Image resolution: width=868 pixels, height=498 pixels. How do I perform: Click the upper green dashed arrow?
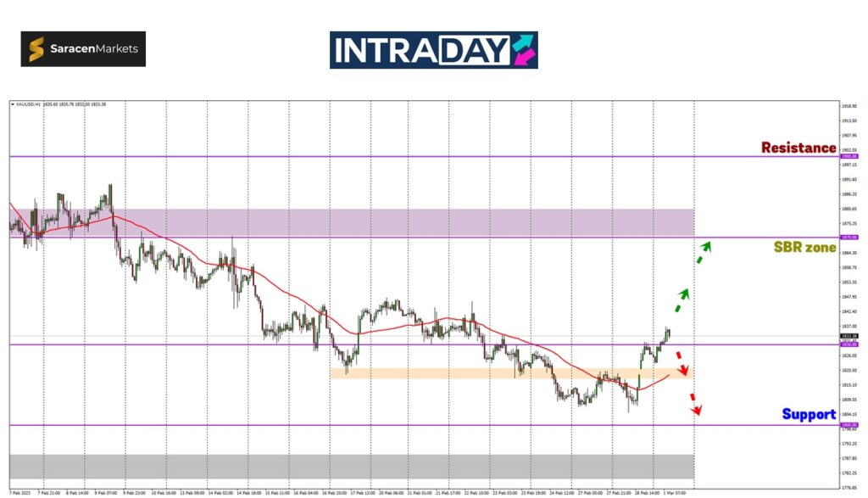coord(704,252)
